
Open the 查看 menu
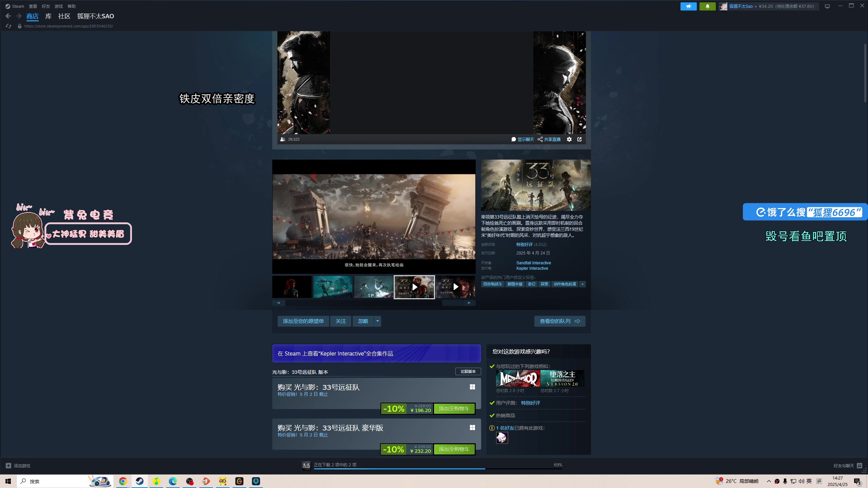coord(33,6)
